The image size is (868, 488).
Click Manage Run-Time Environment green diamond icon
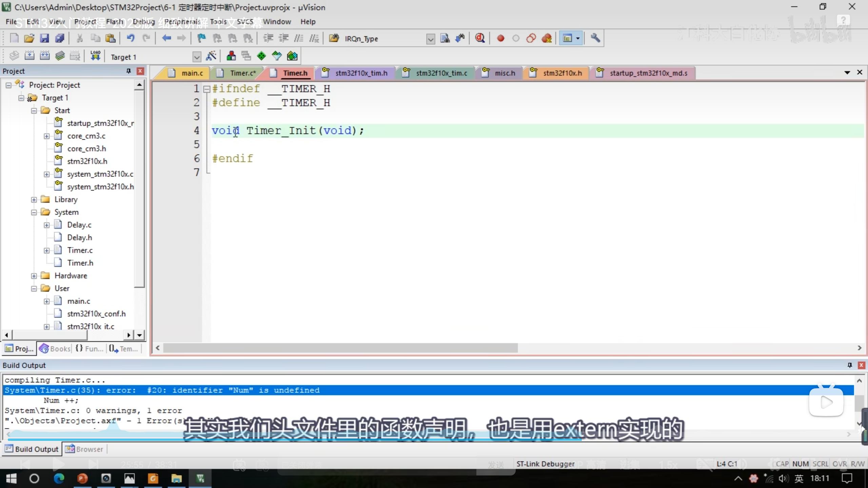261,56
